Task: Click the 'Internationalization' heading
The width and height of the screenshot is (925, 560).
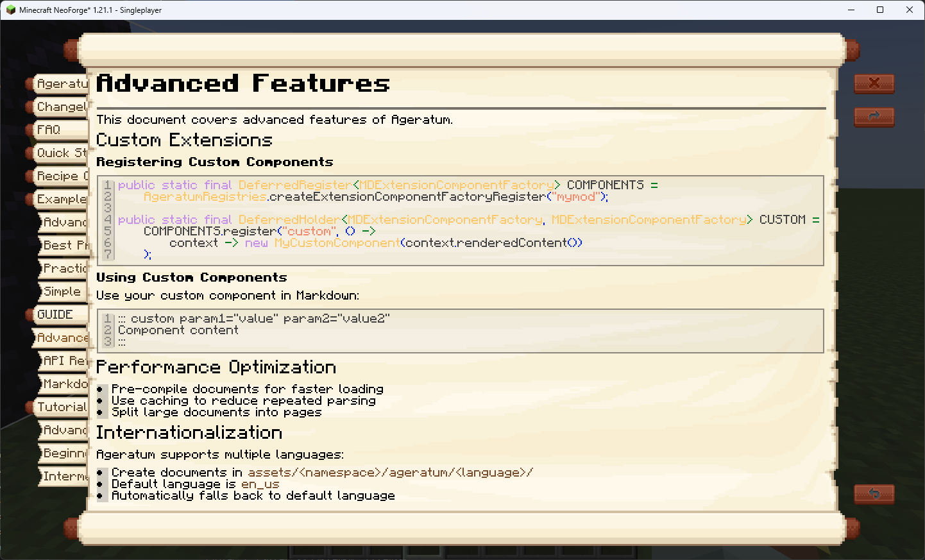Action: 189,433
